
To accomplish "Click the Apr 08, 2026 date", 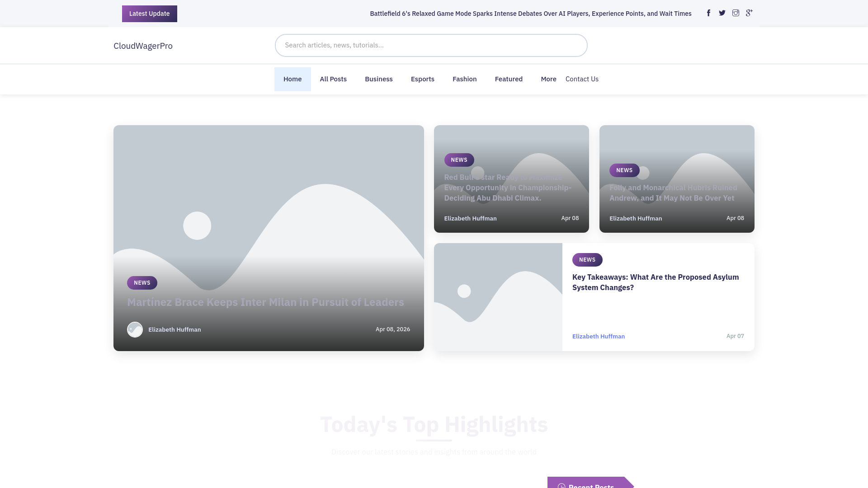I will tap(393, 329).
